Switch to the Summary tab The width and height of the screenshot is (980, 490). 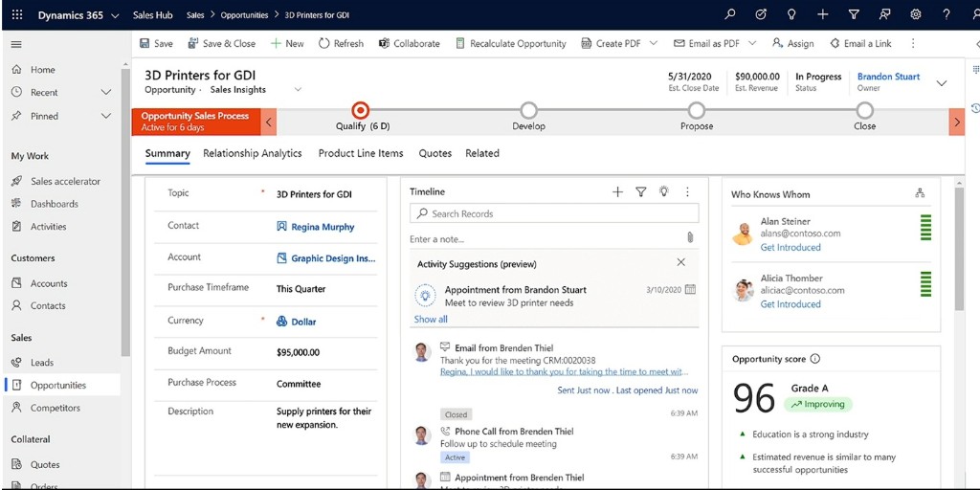167,153
